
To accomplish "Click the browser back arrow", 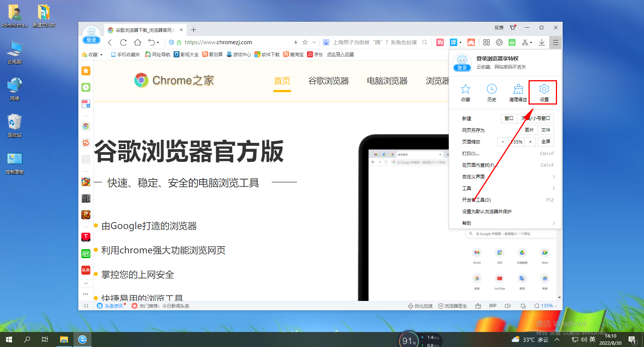I will pyautogui.click(x=110, y=42).
